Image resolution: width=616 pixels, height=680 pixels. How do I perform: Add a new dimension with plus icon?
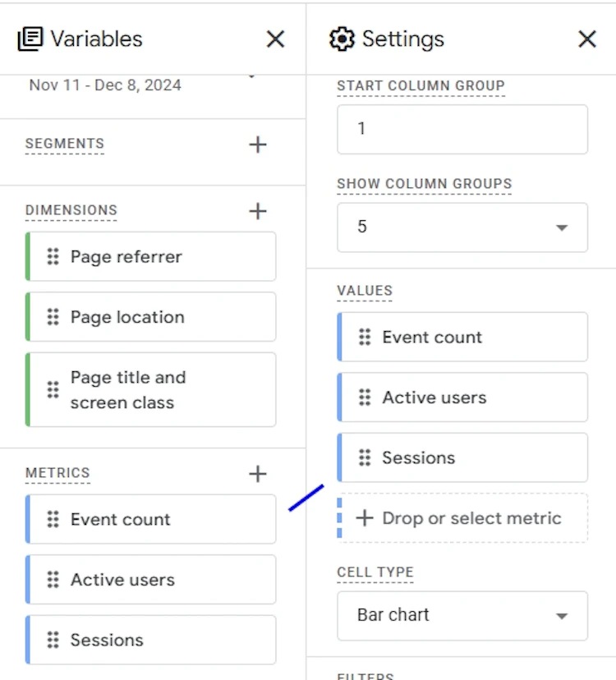(x=258, y=211)
